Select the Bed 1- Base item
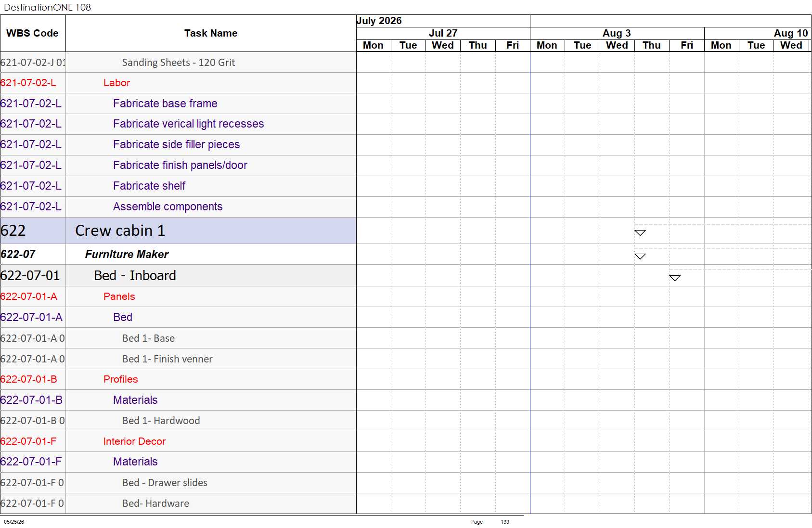 tap(178, 338)
